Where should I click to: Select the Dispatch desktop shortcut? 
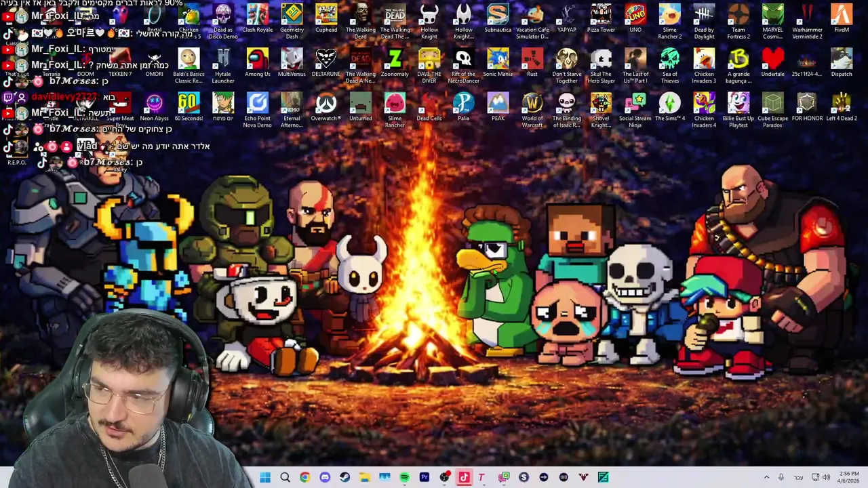(x=842, y=63)
